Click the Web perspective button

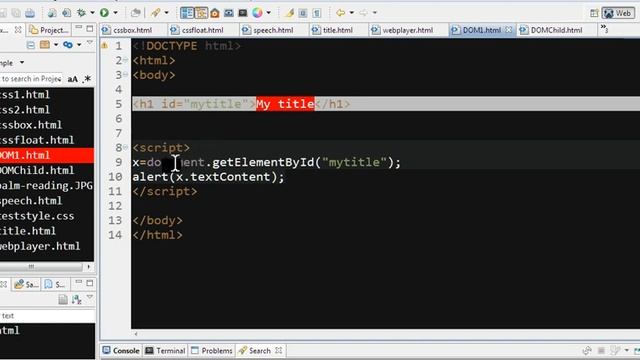[618, 13]
